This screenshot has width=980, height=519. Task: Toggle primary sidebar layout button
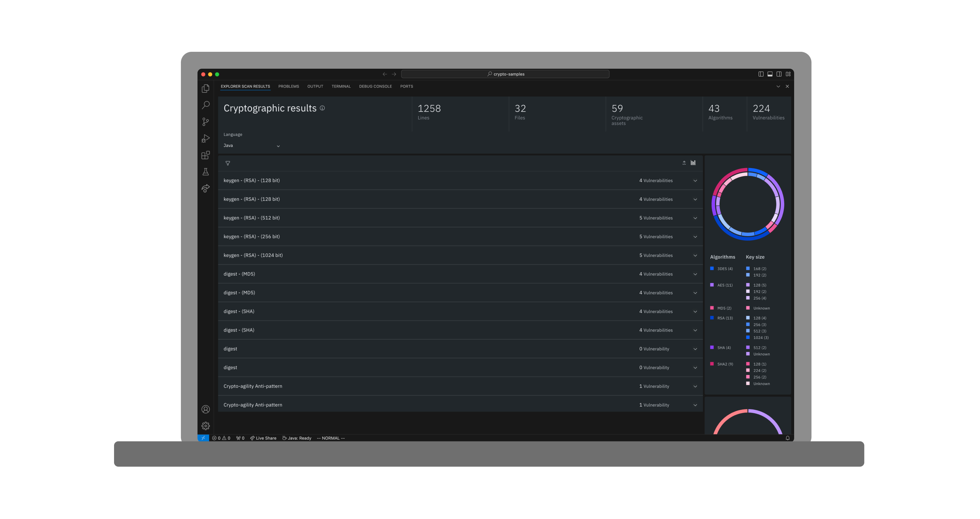click(x=760, y=74)
